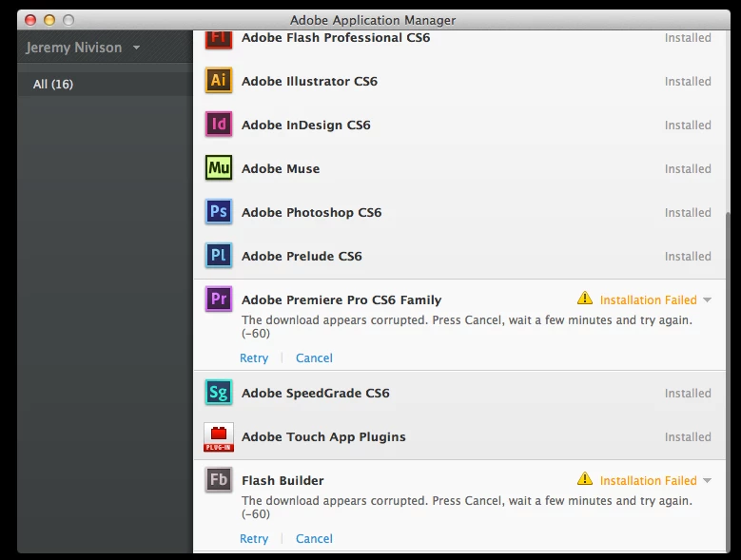The image size is (741, 560).
Task: Select Adobe Premiere Pro CS6 Family title
Action: [x=341, y=299]
